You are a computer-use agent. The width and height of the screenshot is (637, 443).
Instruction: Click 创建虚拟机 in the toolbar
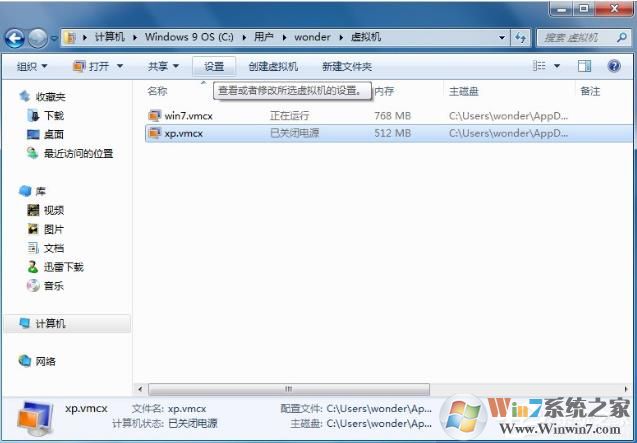click(x=273, y=66)
